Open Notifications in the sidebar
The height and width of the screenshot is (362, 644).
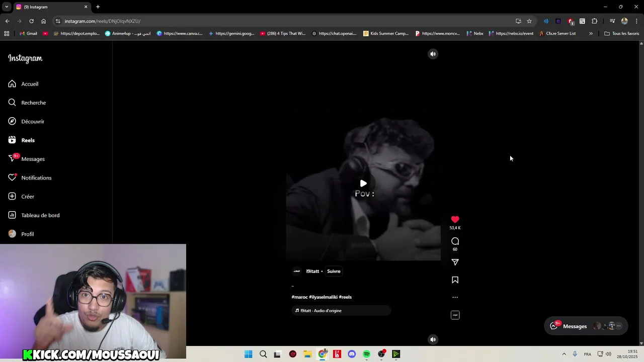coord(30,177)
